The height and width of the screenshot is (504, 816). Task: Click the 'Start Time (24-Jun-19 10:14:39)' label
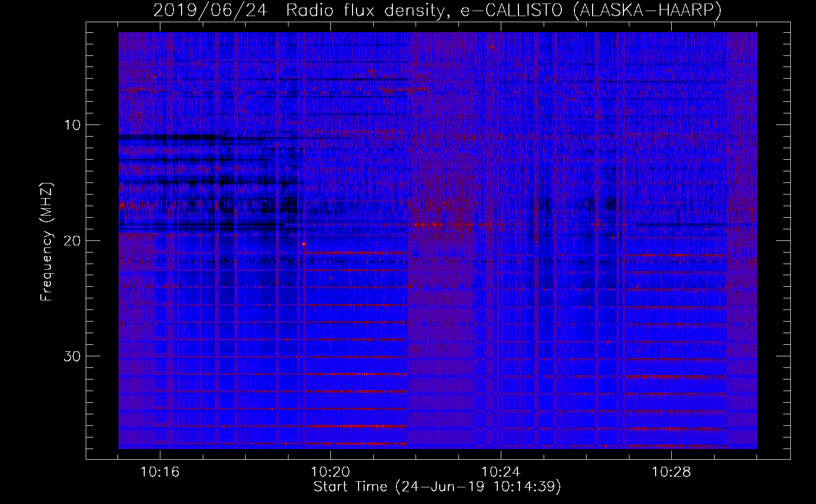coord(437,487)
